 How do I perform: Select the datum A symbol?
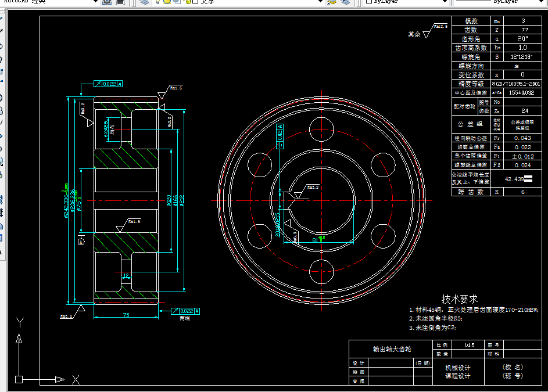click(x=81, y=242)
